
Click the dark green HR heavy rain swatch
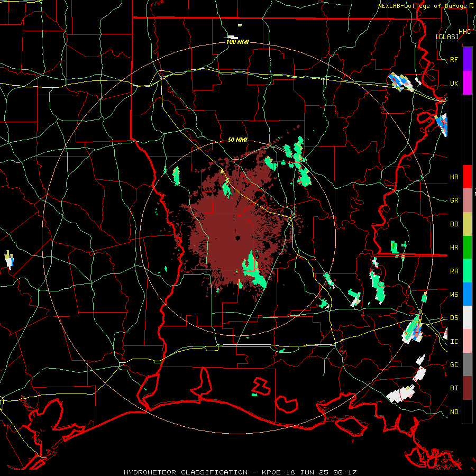(x=467, y=248)
